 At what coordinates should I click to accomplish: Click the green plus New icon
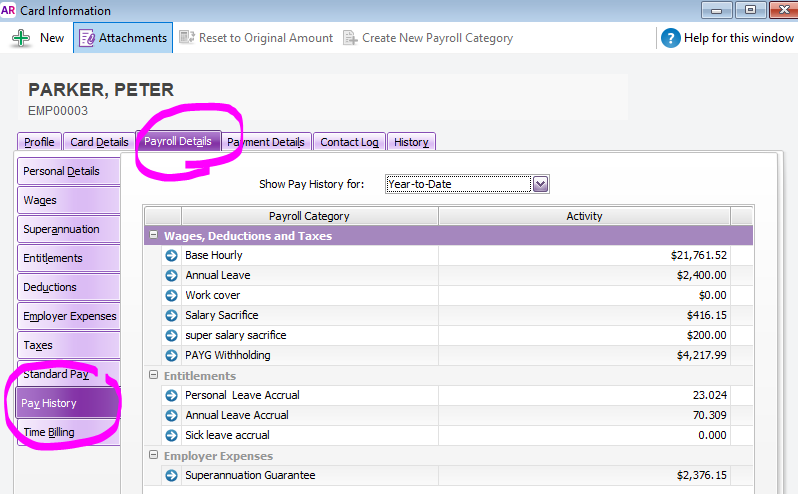20,38
